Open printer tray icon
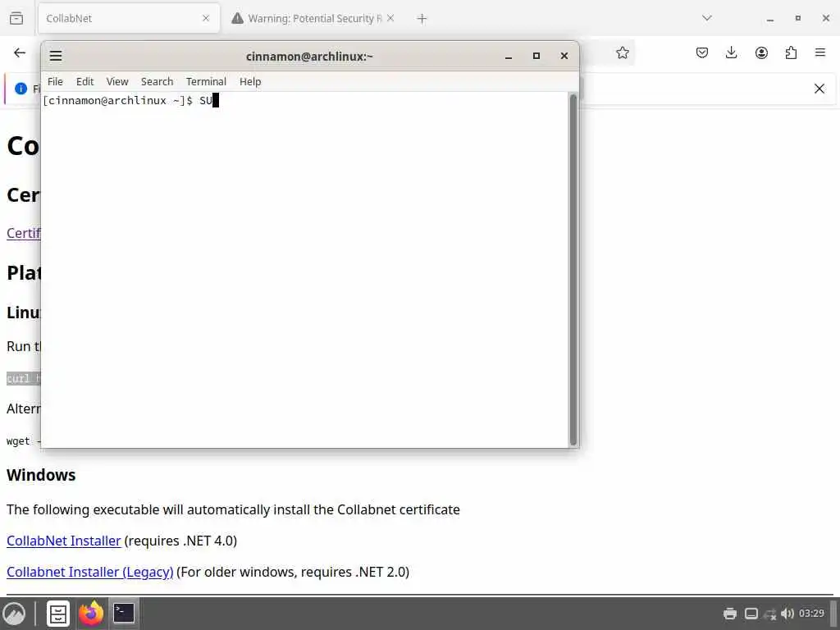840x630 pixels. (729, 614)
